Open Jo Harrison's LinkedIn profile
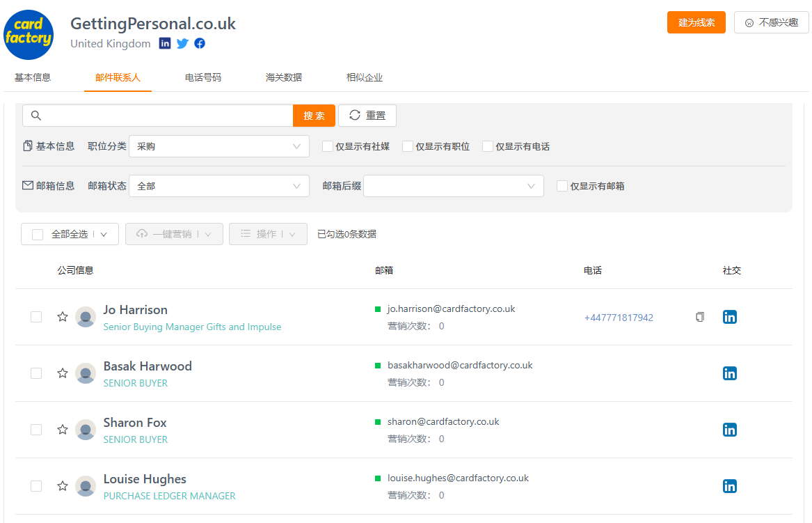 [x=730, y=317]
